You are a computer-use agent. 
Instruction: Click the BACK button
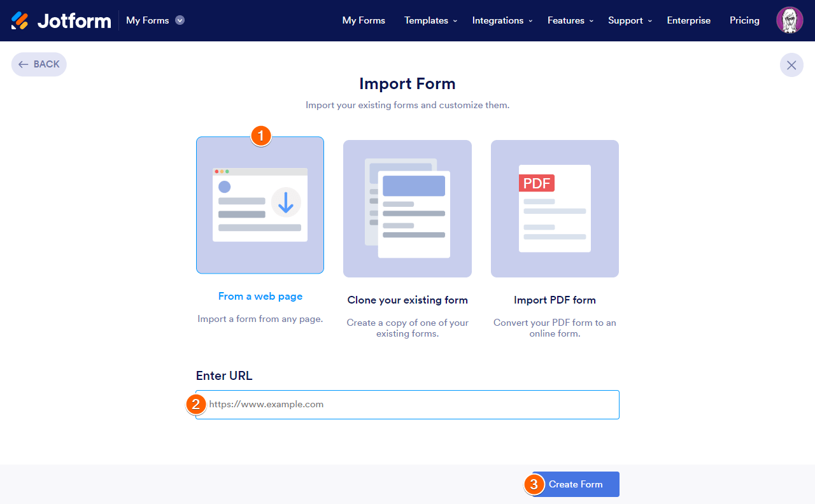tap(39, 64)
